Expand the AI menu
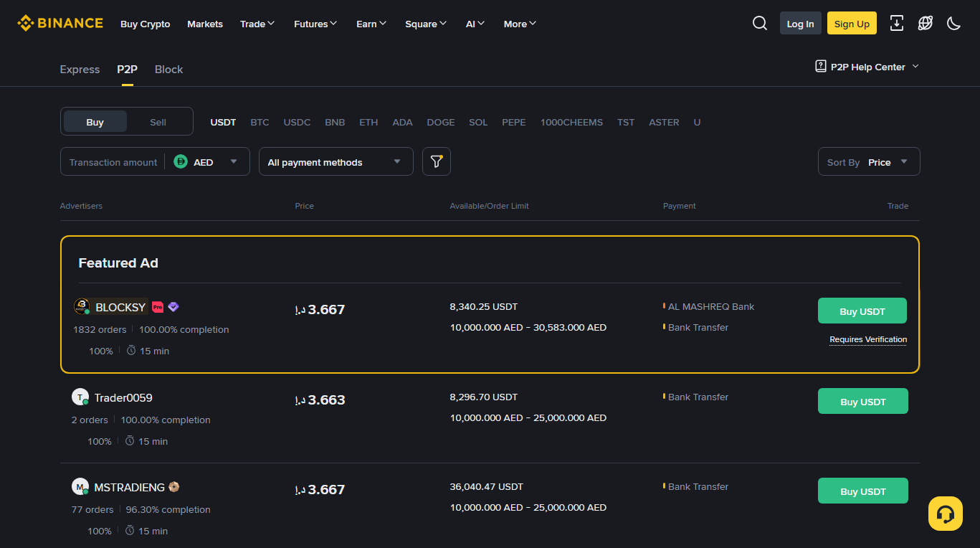Screen dimensions: 980x548 coord(475,24)
